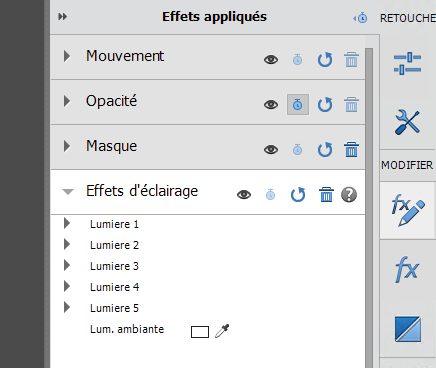
Task: Collapse the Effets d'éclairage section
Action: point(68,192)
